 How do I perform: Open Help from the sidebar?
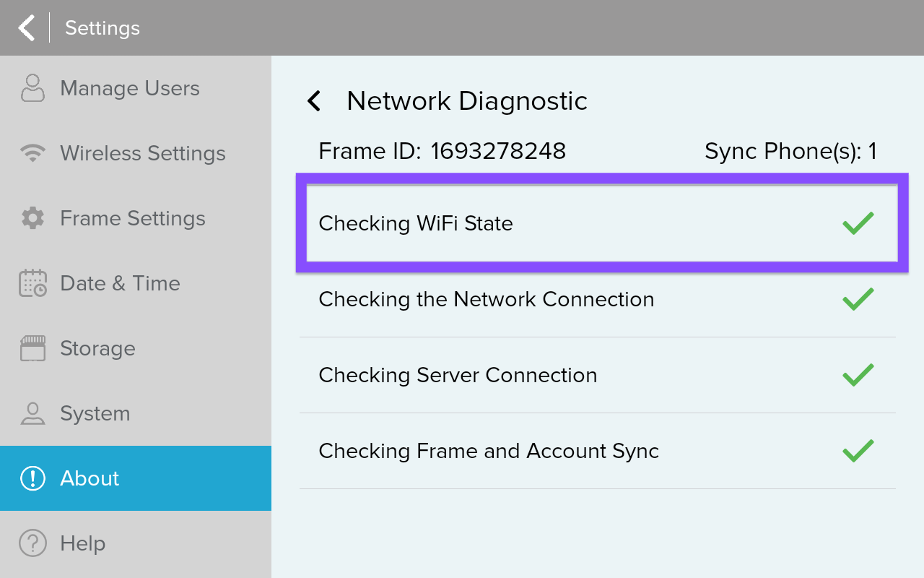[82, 543]
